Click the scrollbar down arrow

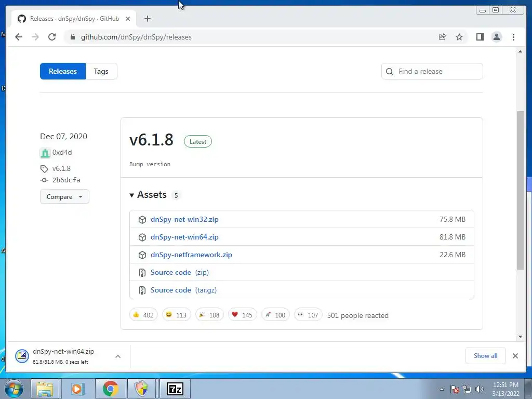[x=520, y=337]
